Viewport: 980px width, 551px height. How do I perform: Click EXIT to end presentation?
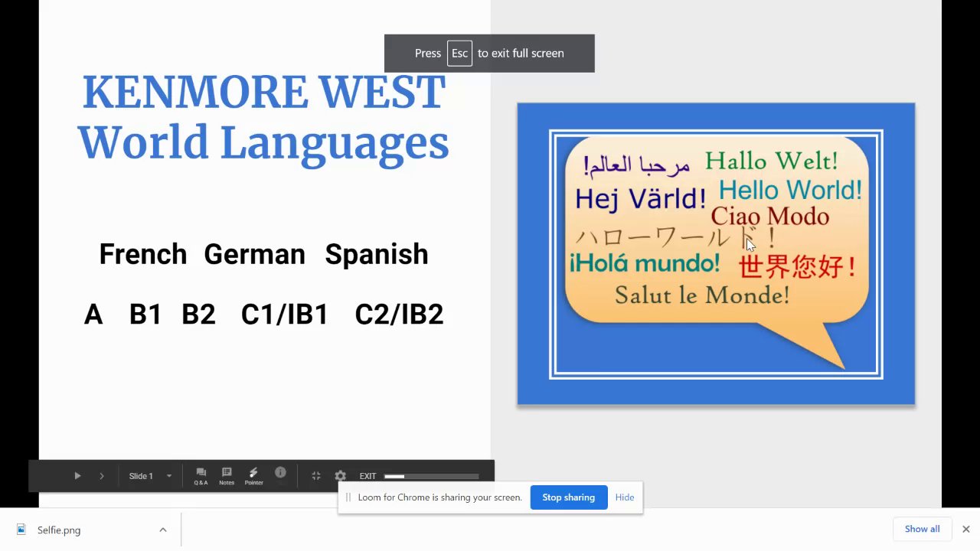tap(367, 476)
